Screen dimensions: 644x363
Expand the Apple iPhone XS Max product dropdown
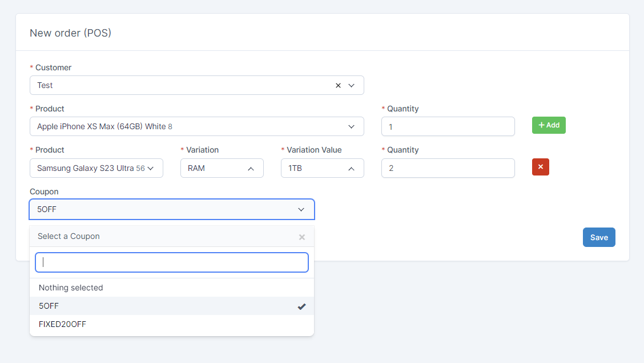[196, 126]
